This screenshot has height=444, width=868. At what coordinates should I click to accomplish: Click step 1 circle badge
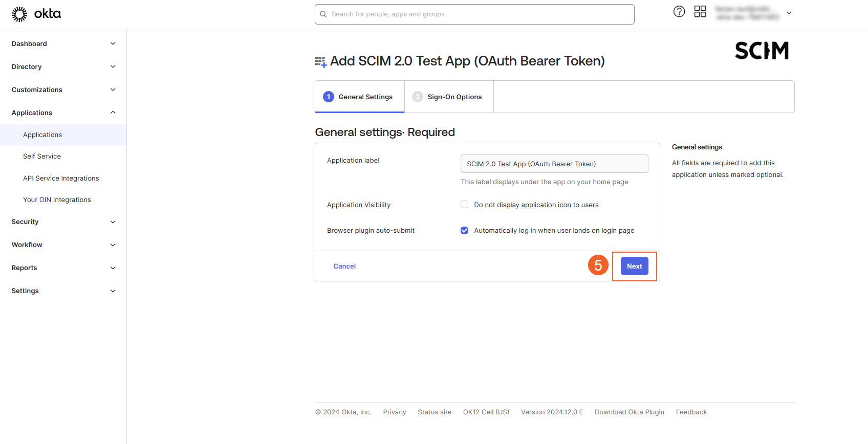pos(329,97)
